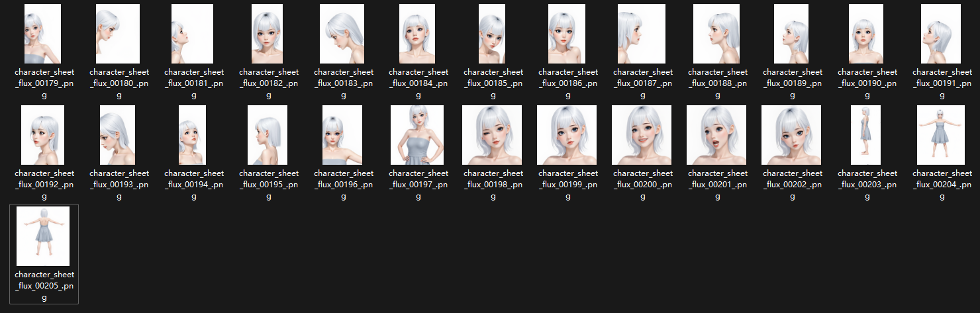This screenshot has width=980, height=313.
Task: Select thumbnail image of character_sheet_flux_00188_.png
Action: tap(718, 34)
